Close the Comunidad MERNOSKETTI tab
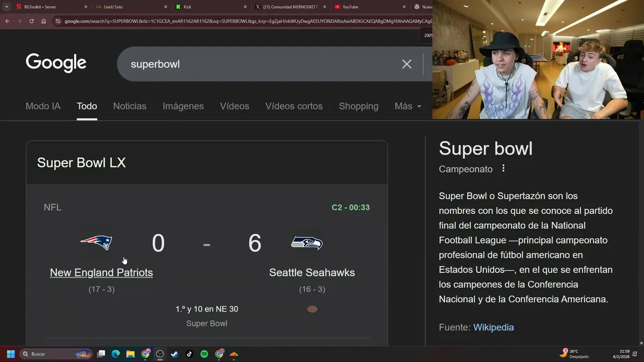The height and width of the screenshot is (362, 644). (x=325, y=7)
